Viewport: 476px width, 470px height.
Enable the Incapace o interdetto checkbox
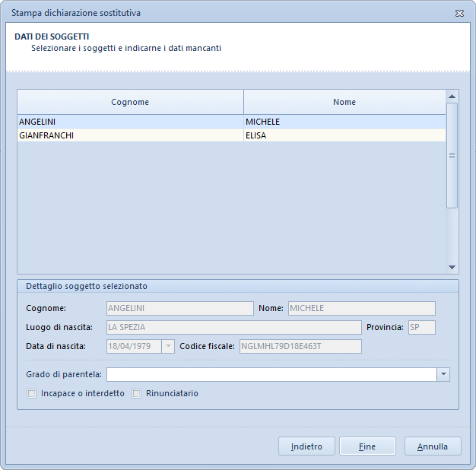click(x=32, y=394)
